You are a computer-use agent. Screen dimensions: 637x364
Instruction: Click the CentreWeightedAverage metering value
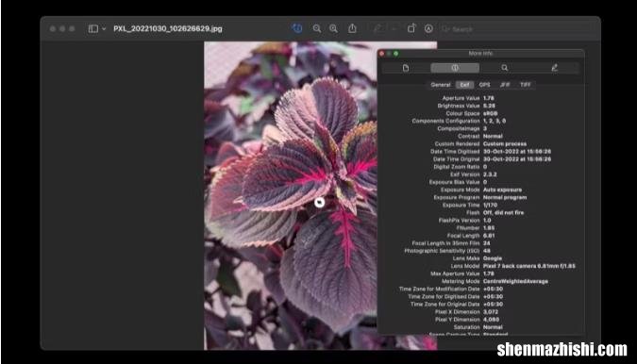click(x=515, y=281)
